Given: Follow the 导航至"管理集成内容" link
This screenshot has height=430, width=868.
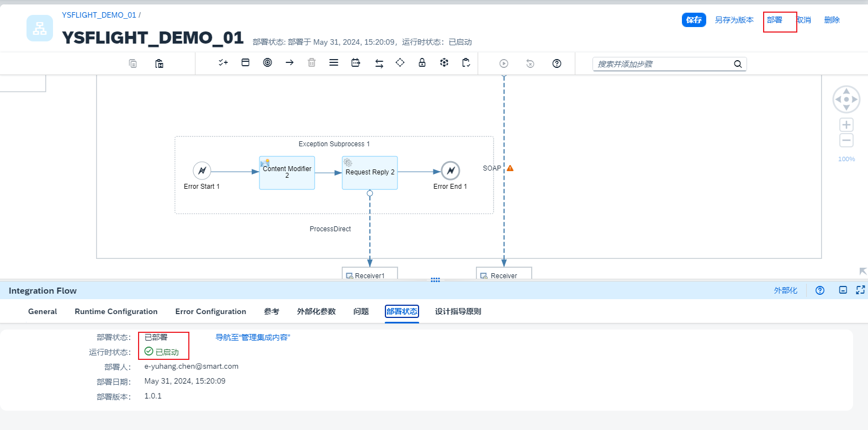Looking at the screenshot, I should click(252, 337).
